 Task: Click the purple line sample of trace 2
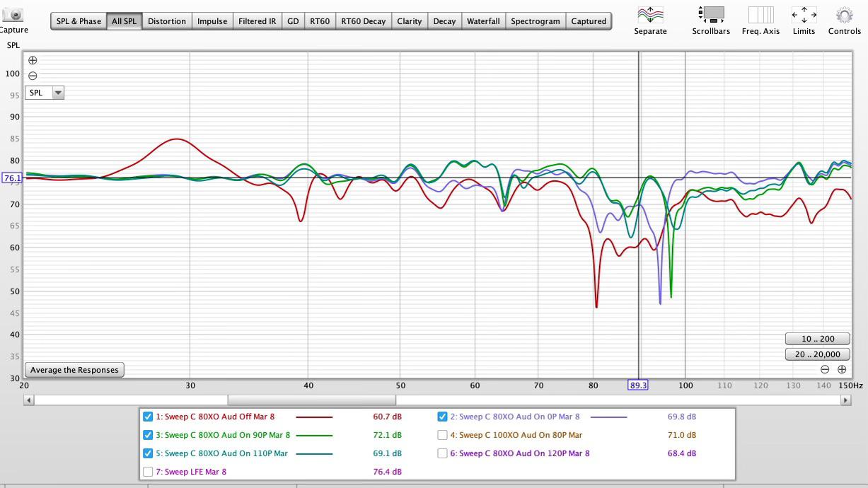click(608, 417)
